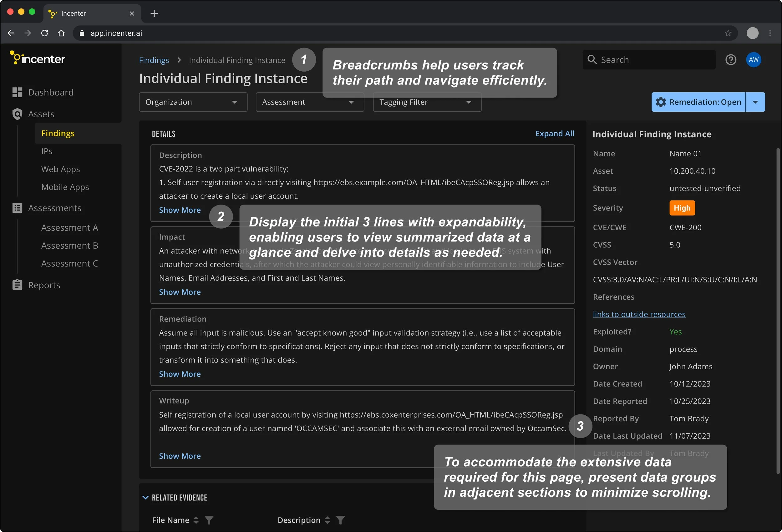Screen dimensions: 782x532
Task: Click the Assessments list icon
Action: tap(17, 208)
